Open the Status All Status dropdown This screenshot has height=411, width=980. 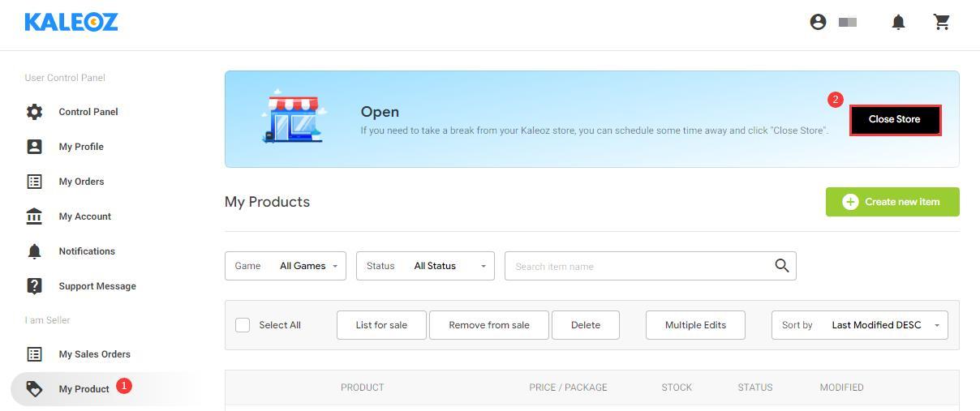point(425,266)
